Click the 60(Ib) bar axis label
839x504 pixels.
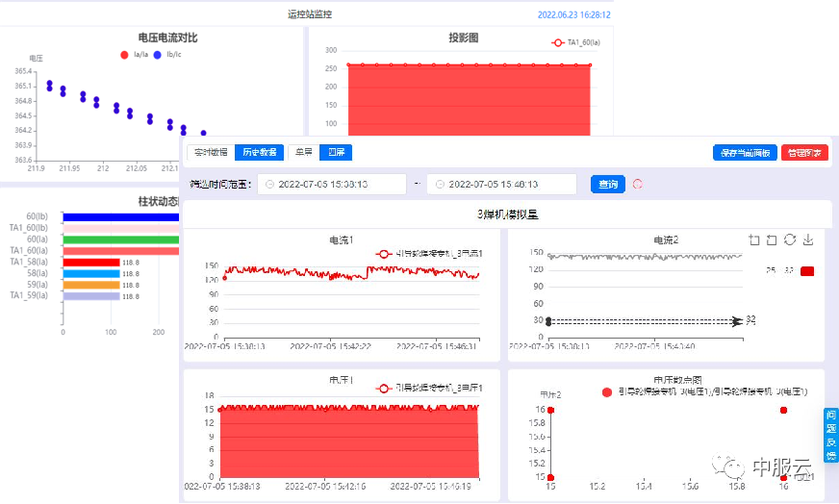click(37, 216)
